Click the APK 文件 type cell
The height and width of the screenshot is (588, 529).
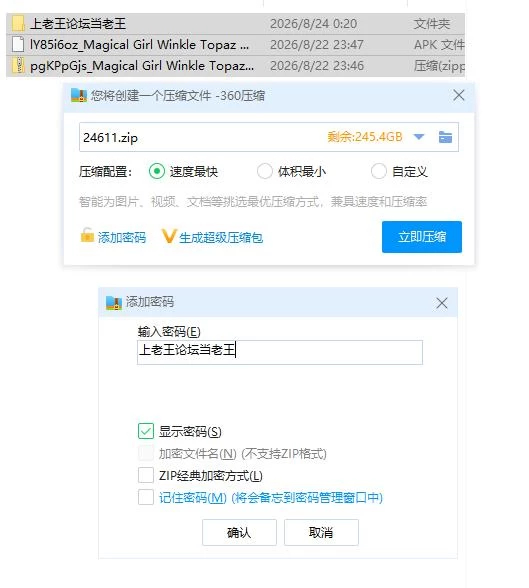click(439, 45)
